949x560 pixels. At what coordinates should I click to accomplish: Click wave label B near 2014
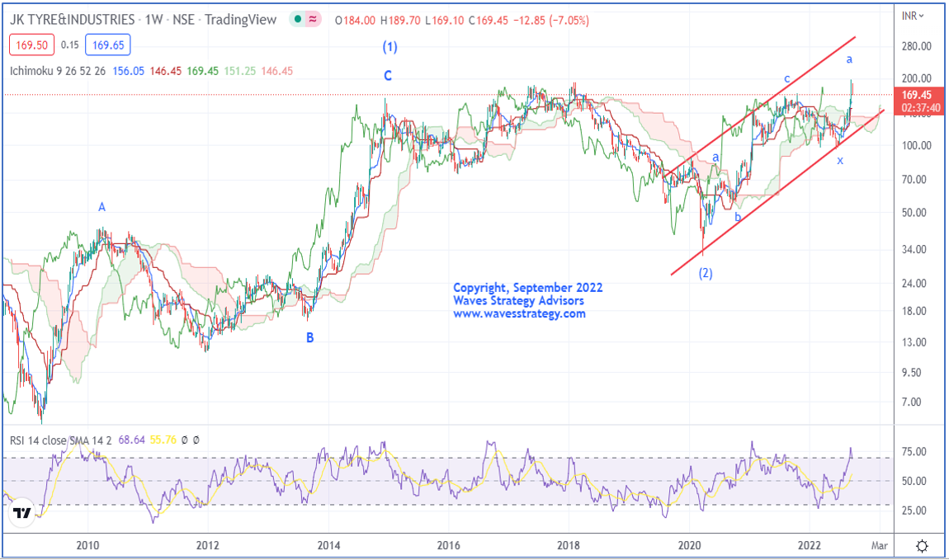coord(310,338)
